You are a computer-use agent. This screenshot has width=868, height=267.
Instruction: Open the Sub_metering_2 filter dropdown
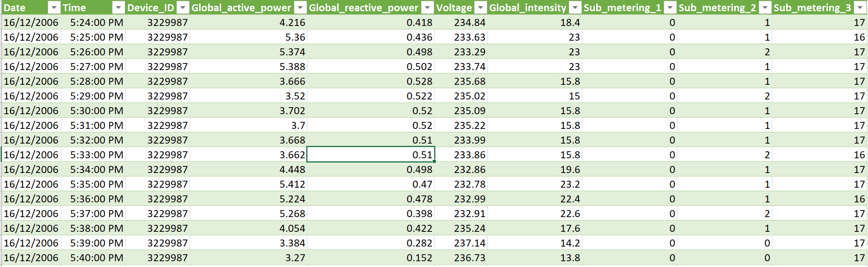765,8
